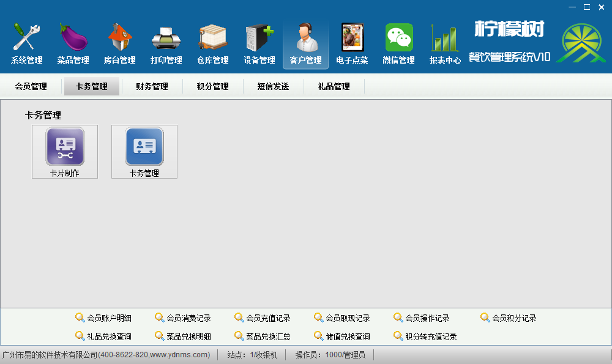Open 电子点菜 tablet icon
The height and width of the screenshot is (364, 612).
pyautogui.click(x=352, y=39)
